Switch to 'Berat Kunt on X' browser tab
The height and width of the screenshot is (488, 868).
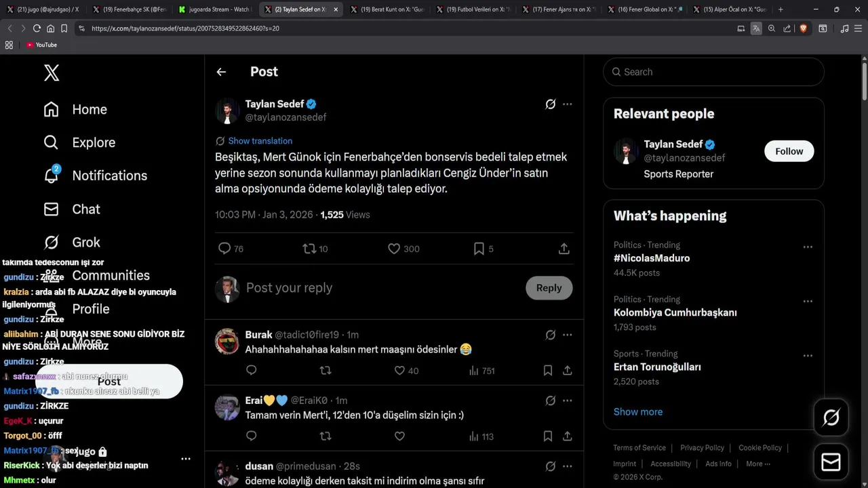(387, 9)
